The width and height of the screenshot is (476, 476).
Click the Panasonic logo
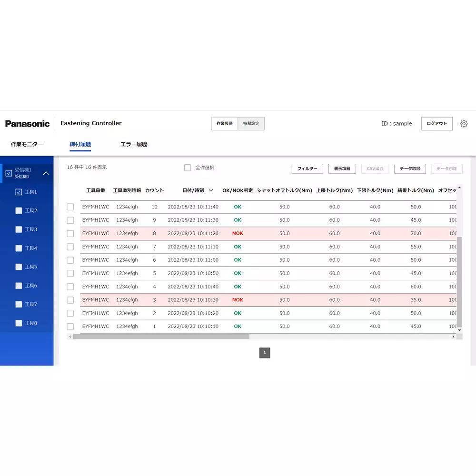28,124
